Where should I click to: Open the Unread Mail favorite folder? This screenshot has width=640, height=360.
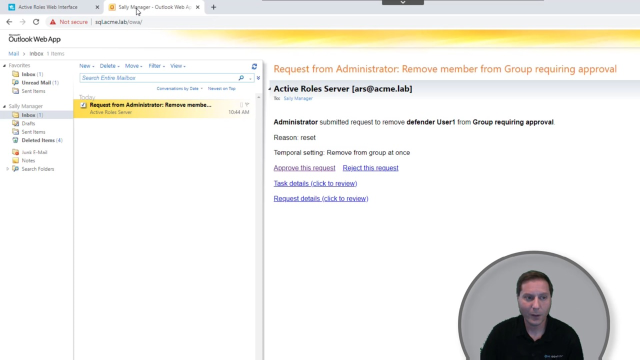40,82
